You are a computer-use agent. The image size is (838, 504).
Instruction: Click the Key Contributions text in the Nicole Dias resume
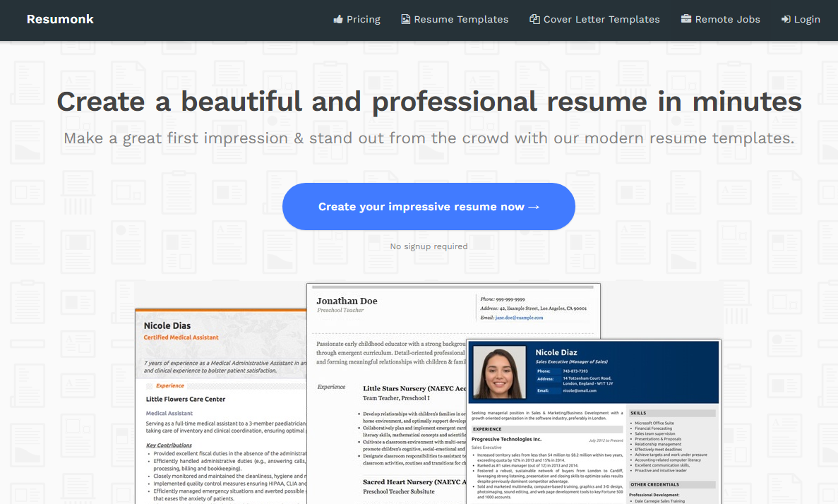point(169,445)
